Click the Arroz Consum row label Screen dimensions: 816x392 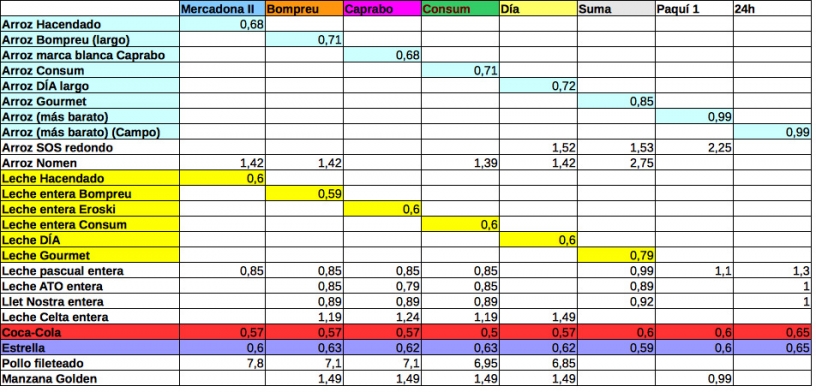point(90,70)
